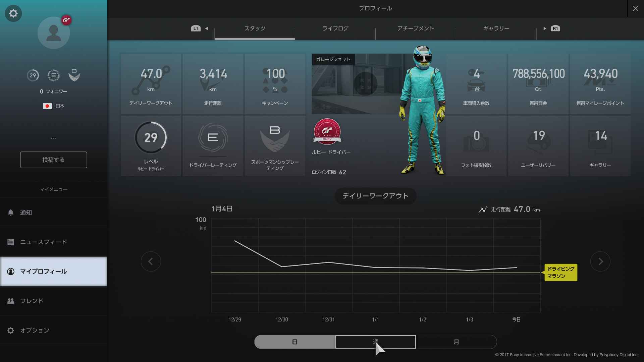Open the 獲得賞金 credits tile
Image resolution: width=644 pixels, height=362 pixels.
(538, 84)
